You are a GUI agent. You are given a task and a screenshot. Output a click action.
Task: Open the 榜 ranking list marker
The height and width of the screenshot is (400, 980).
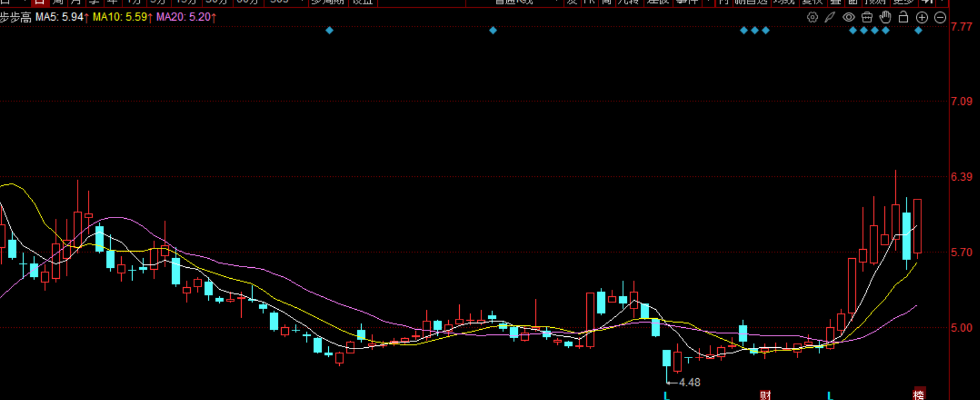pyautogui.click(x=919, y=395)
